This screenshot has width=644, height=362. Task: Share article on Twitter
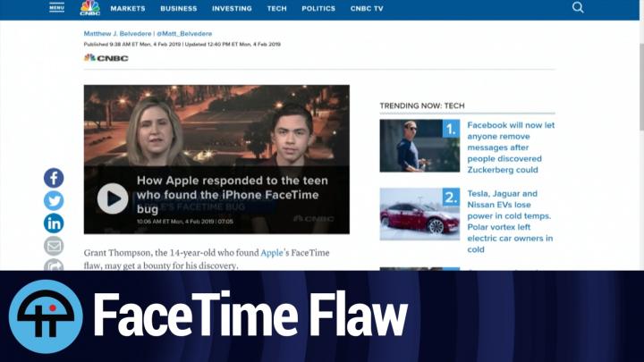[x=54, y=201]
